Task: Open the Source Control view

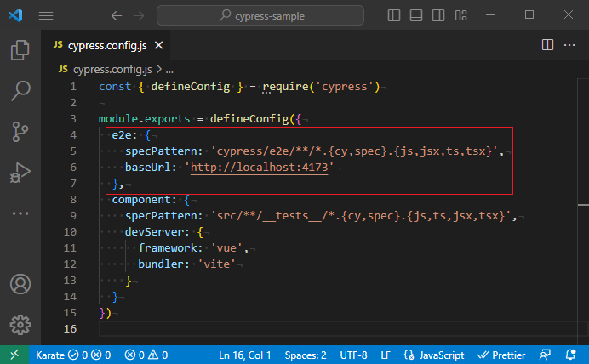Action: pyautogui.click(x=20, y=132)
